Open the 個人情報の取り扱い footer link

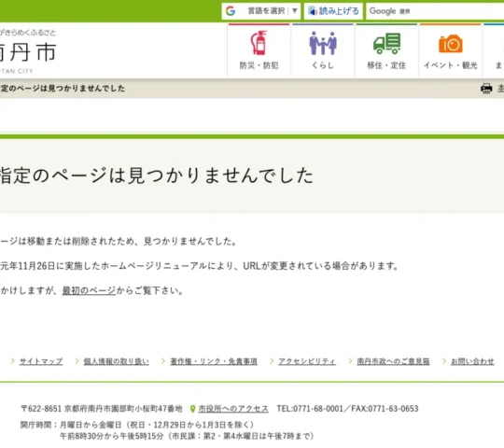pyautogui.click(x=117, y=361)
